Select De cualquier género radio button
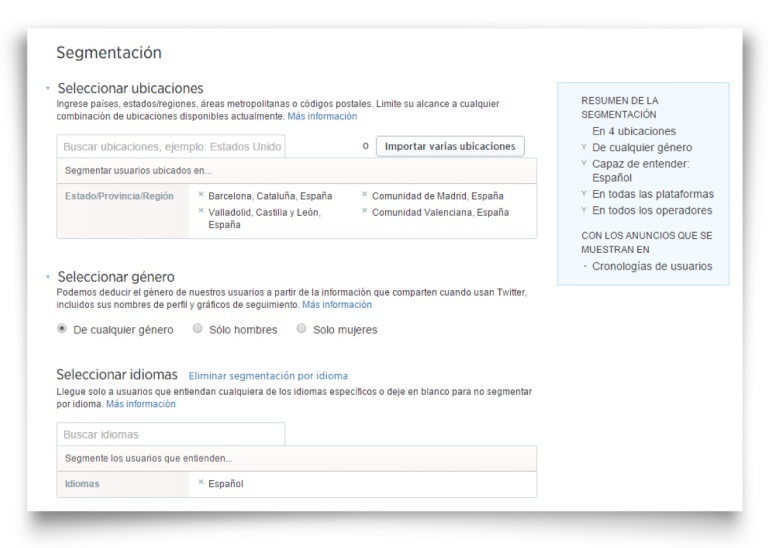This screenshot has width=768, height=548. tap(62, 329)
